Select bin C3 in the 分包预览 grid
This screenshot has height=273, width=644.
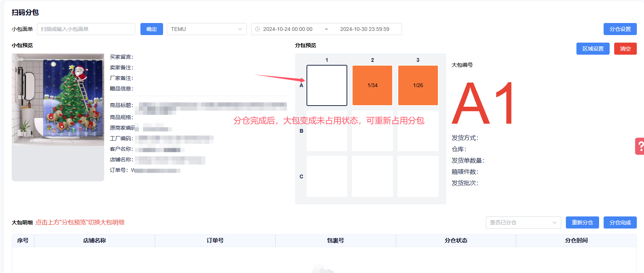click(x=418, y=176)
